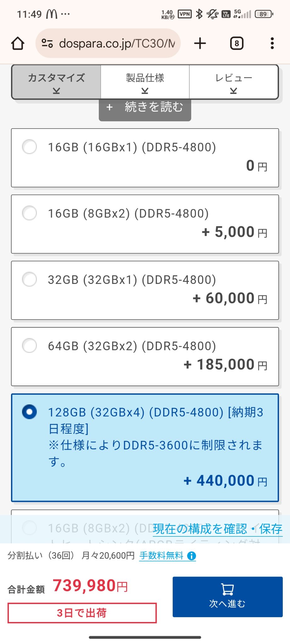The width and height of the screenshot is (290, 644).
Task: Switch to the レビュー tab
Action: click(x=234, y=82)
